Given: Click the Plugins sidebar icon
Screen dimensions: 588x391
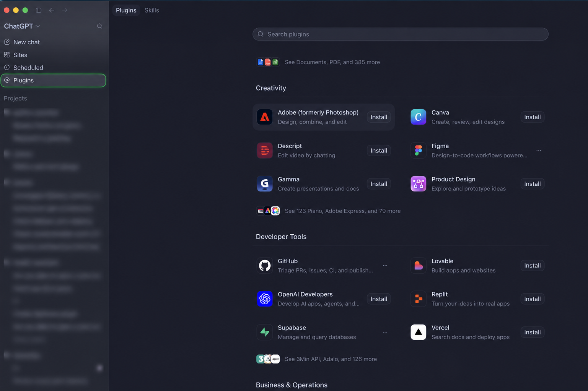Looking at the screenshot, I should [7, 80].
